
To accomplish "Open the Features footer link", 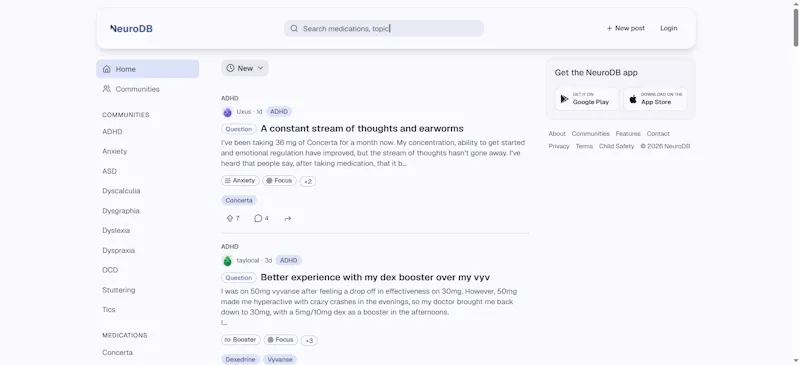I will [628, 134].
